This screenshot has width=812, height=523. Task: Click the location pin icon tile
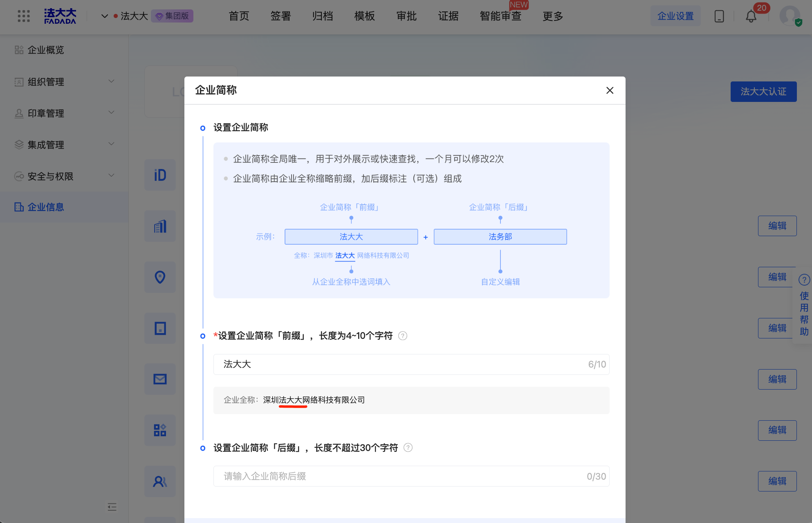pyautogui.click(x=160, y=277)
